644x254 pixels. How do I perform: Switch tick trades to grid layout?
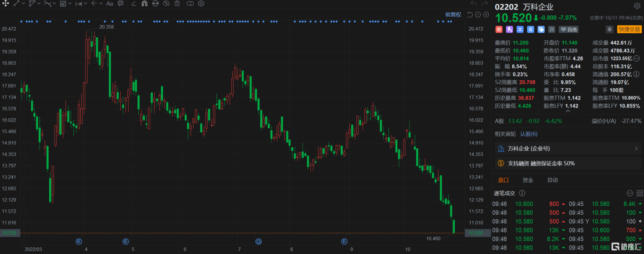point(639,193)
